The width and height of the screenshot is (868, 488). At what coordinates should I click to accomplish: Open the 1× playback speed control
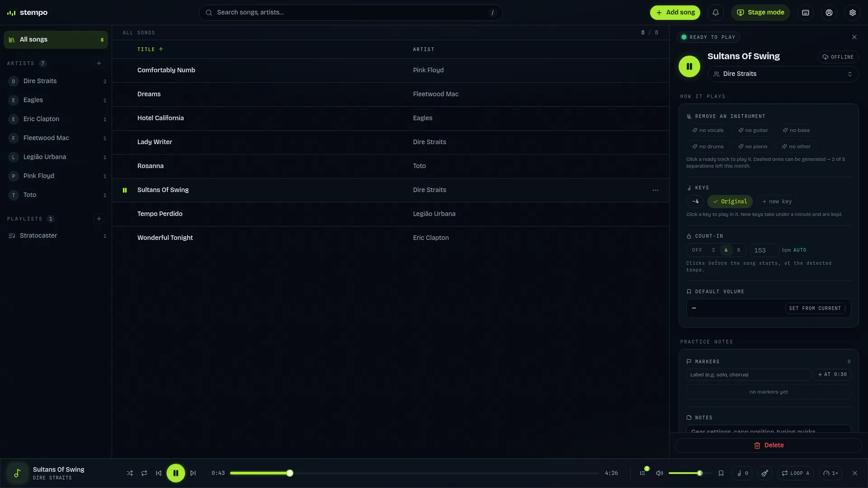point(830,473)
